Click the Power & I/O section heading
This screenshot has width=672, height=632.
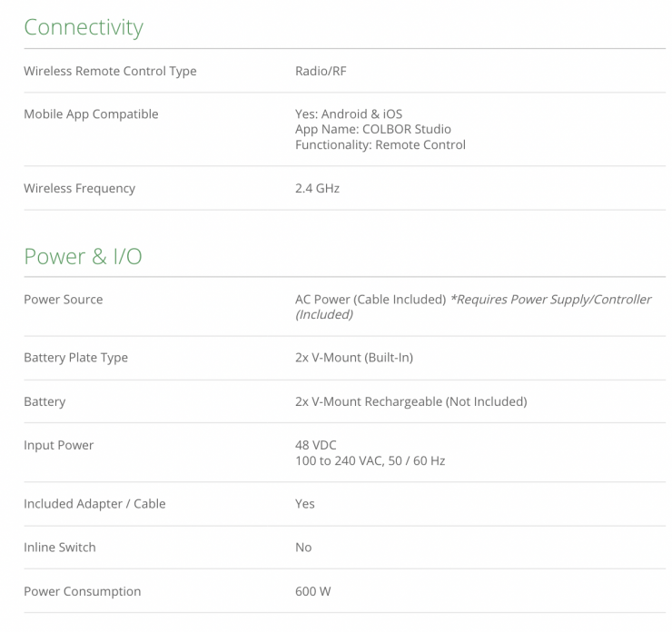(x=83, y=256)
